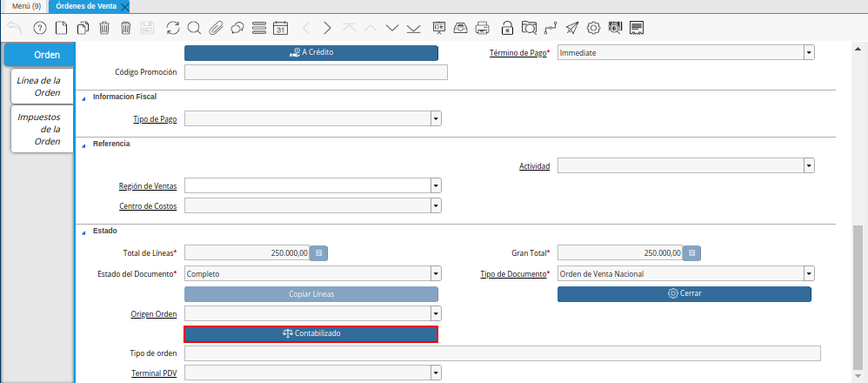Screen dimensions: 868x383
Task: Toggle grid view with the stacked lines icon
Action: click(259, 28)
